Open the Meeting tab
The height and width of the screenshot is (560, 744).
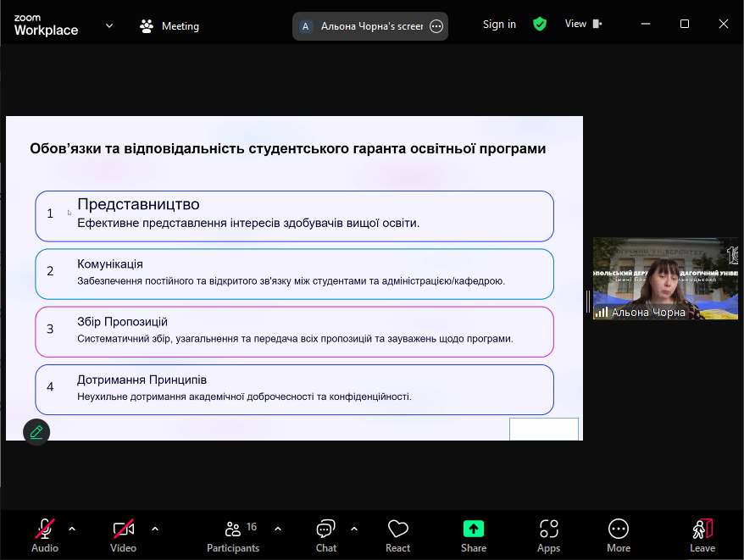pyautogui.click(x=169, y=25)
